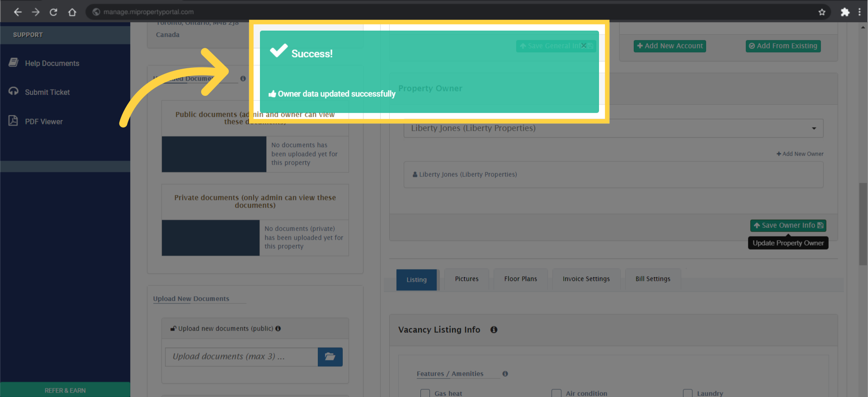Bookmark this page with the star icon

pyautogui.click(x=822, y=12)
